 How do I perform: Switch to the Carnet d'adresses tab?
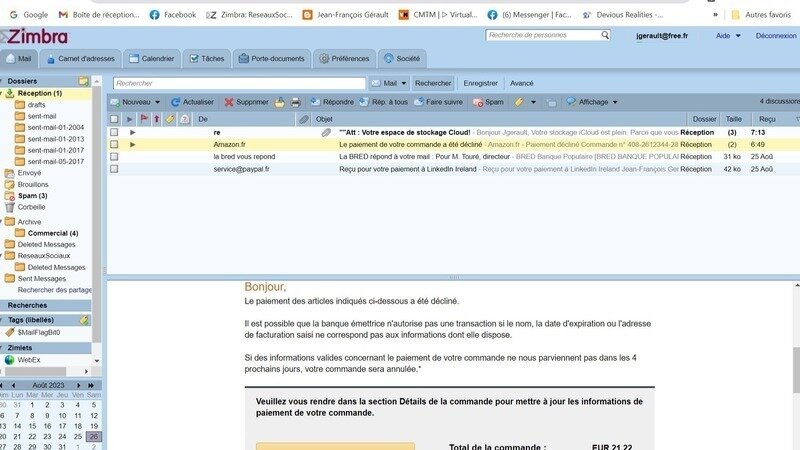pos(81,59)
